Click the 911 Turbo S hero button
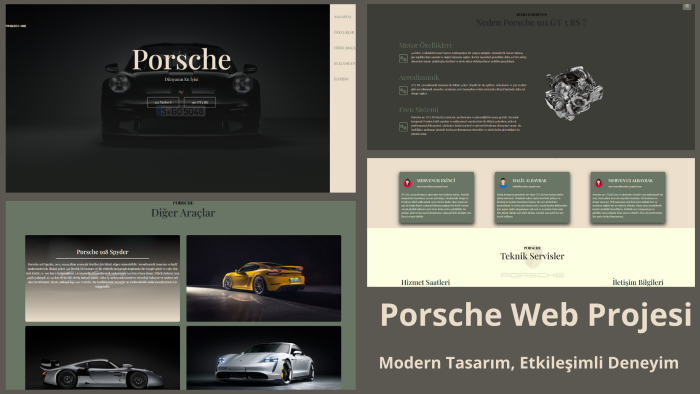Image resolution: width=700 pixels, height=394 pixels. 163,102
